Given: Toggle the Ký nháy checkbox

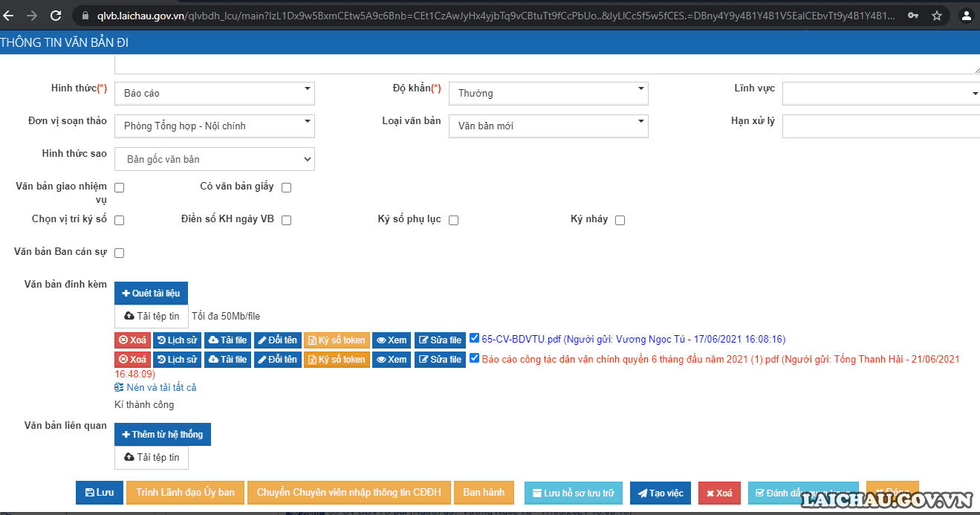Looking at the screenshot, I should [x=620, y=220].
